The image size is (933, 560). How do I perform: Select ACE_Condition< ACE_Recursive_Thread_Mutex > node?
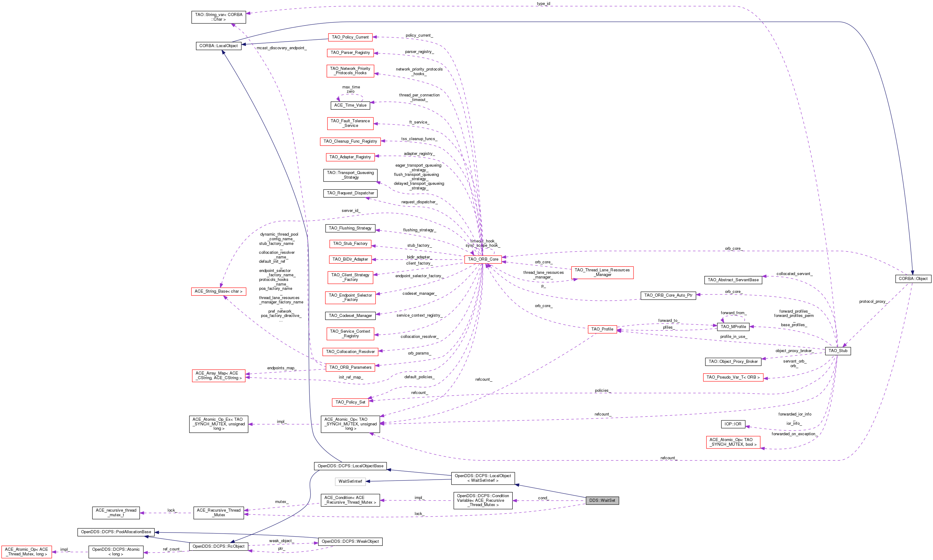(350, 500)
